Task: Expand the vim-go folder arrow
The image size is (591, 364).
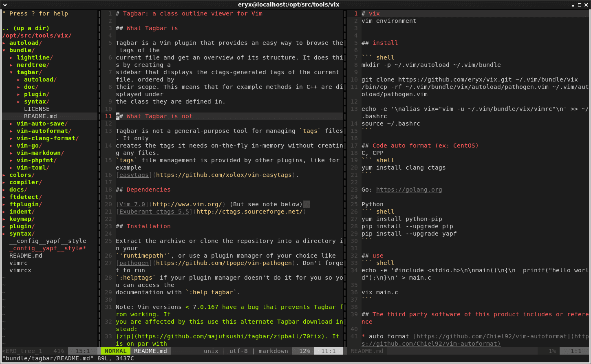Action: (x=11, y=146)
